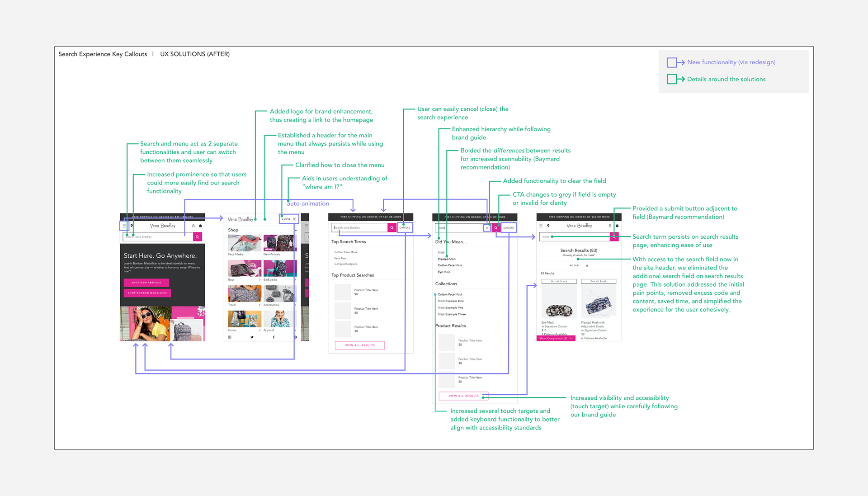Image resolution: width=868 pixels, height=496 pixels.
Task: Click the New functionality legend box
Action: point(672,62)
